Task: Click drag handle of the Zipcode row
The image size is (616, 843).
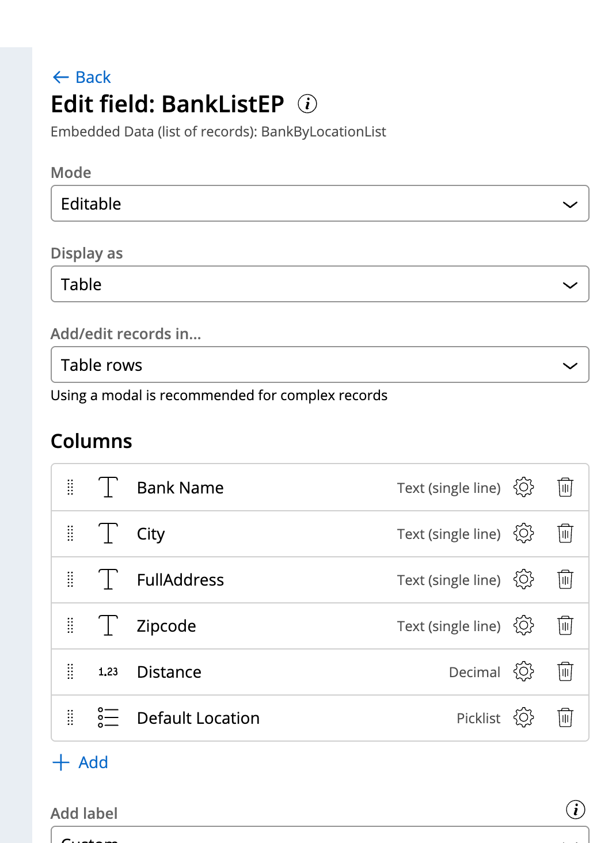Action: coord(70,625)
